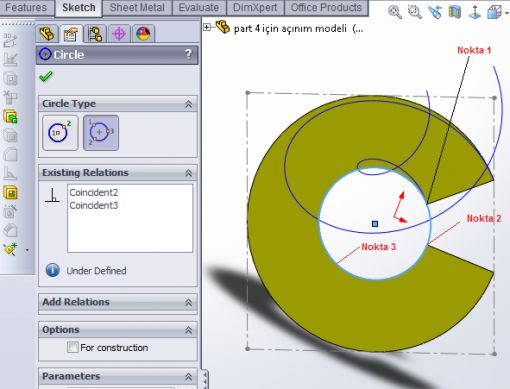Select the Coincident2 relation entry
510x389 pixels.
94,192
